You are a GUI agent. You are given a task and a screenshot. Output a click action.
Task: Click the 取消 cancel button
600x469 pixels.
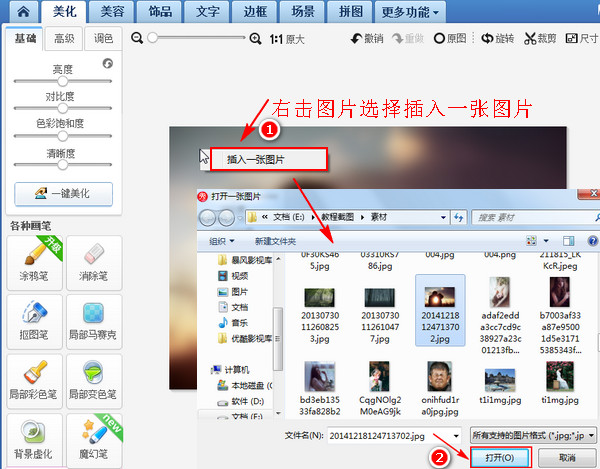(x=567, y=458)
